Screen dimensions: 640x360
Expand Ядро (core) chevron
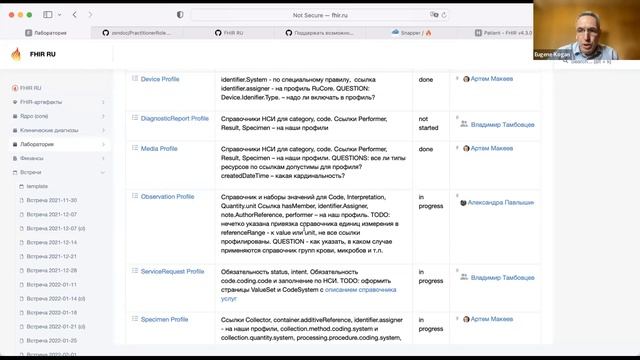click(103, 116)
